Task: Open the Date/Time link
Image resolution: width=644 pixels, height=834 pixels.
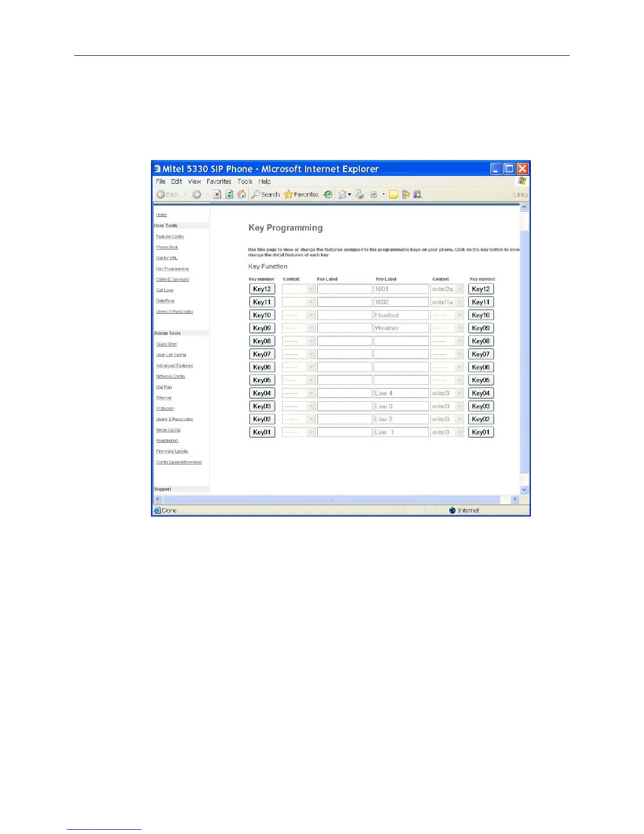Action: coord(165,301)
